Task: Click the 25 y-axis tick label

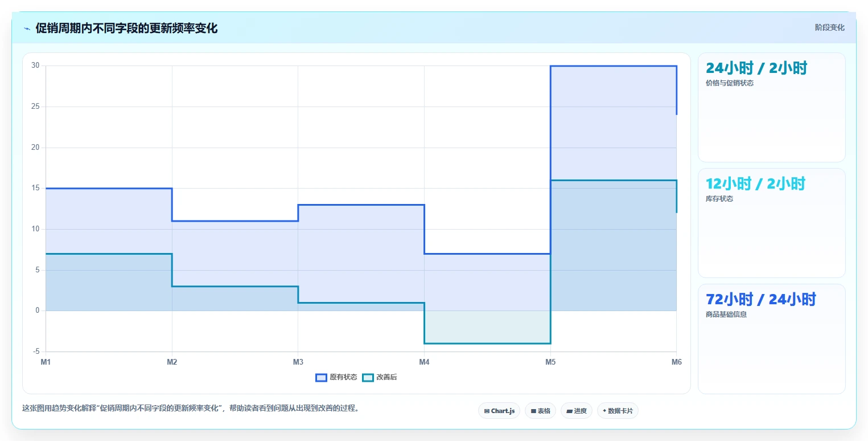Action: [x=35, y=107]
